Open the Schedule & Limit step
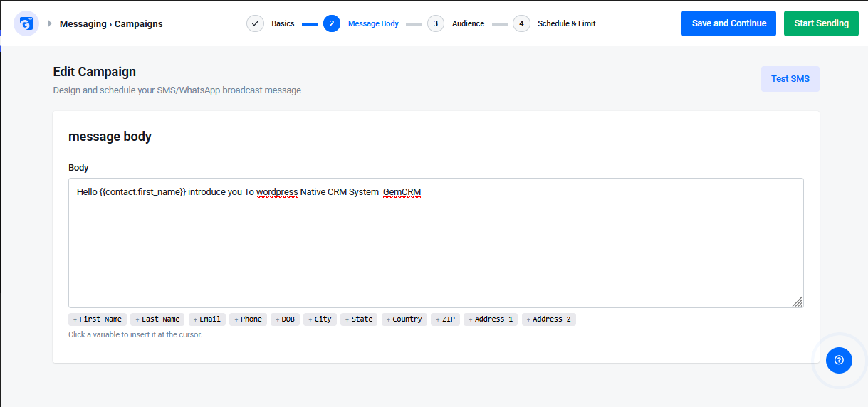The image size is (868, 407). (567, 23)
